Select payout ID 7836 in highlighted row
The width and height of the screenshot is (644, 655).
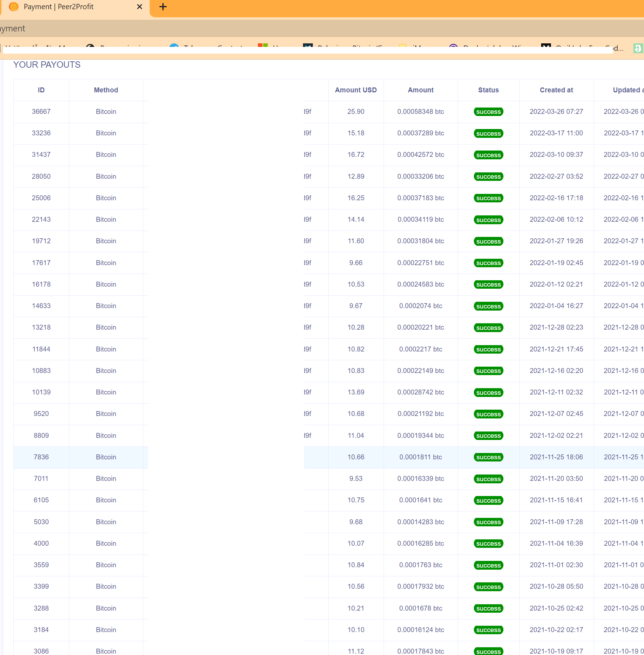pyautogui.click(x=41, y=457)
